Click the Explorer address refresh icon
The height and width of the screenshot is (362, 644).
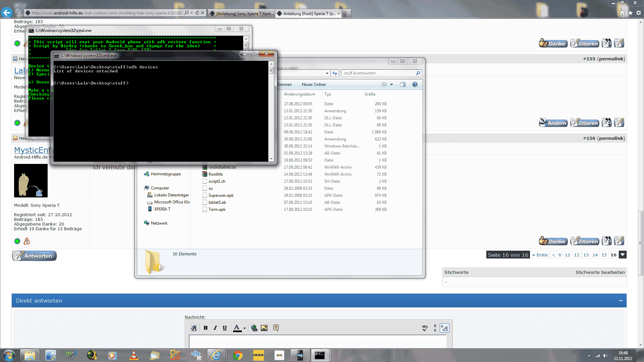pyautogui.click(x=334, y=73)
